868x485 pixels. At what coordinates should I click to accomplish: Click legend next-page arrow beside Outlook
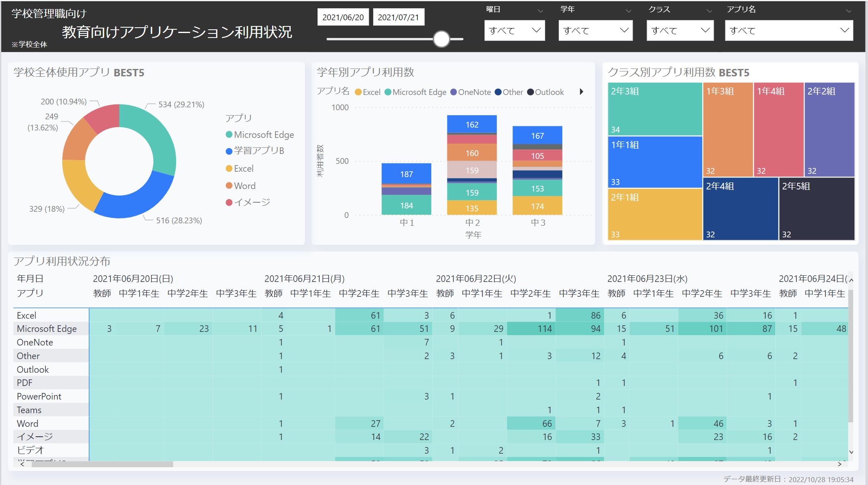(581, 92)
